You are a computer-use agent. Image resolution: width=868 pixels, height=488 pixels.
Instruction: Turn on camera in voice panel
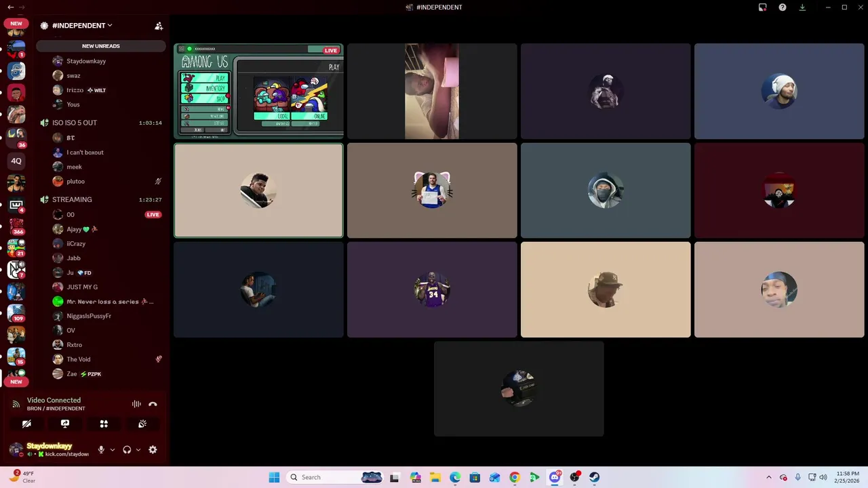[x=26, y=424]
